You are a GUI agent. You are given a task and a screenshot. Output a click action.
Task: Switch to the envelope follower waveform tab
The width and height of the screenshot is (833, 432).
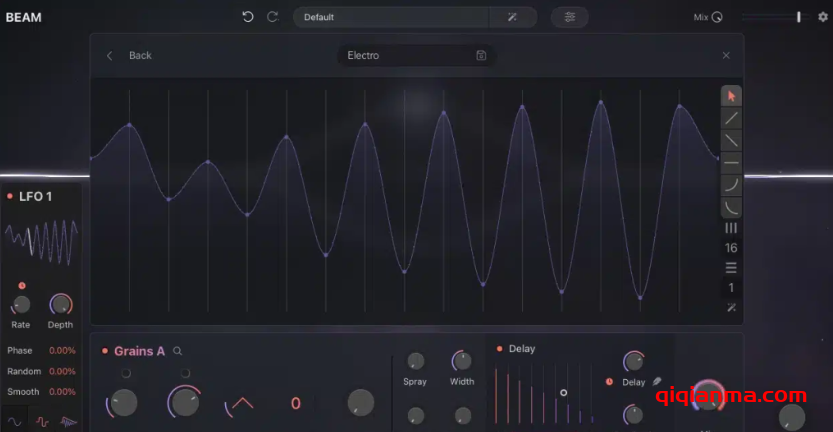[x=68, y=422]
